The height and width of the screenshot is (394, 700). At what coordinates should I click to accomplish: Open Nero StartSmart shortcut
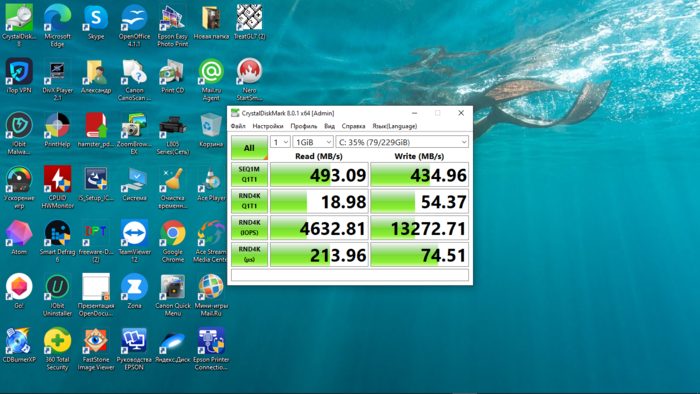click(x=250, y=79)
